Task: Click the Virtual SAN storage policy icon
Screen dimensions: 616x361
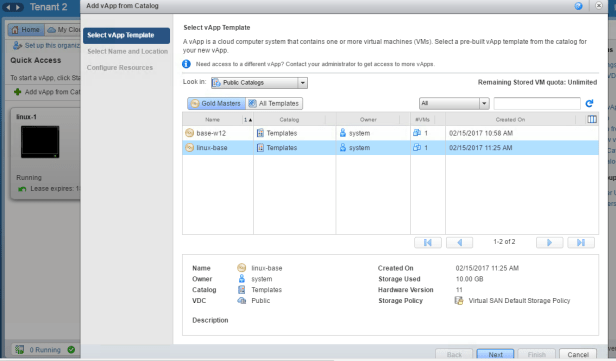Action: click(458, 301)
